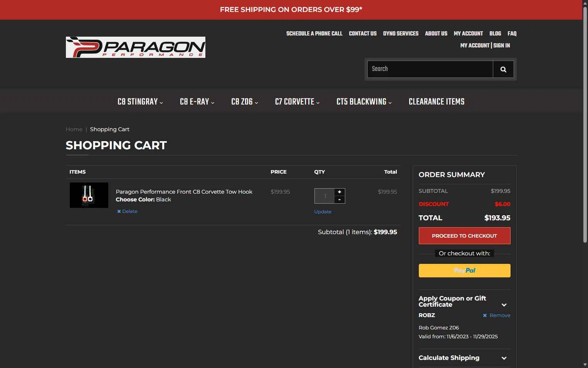Open the CT5 Blackwing dropdown menu
This screenshot has height=368, width=588.
[x=364, y=102]
